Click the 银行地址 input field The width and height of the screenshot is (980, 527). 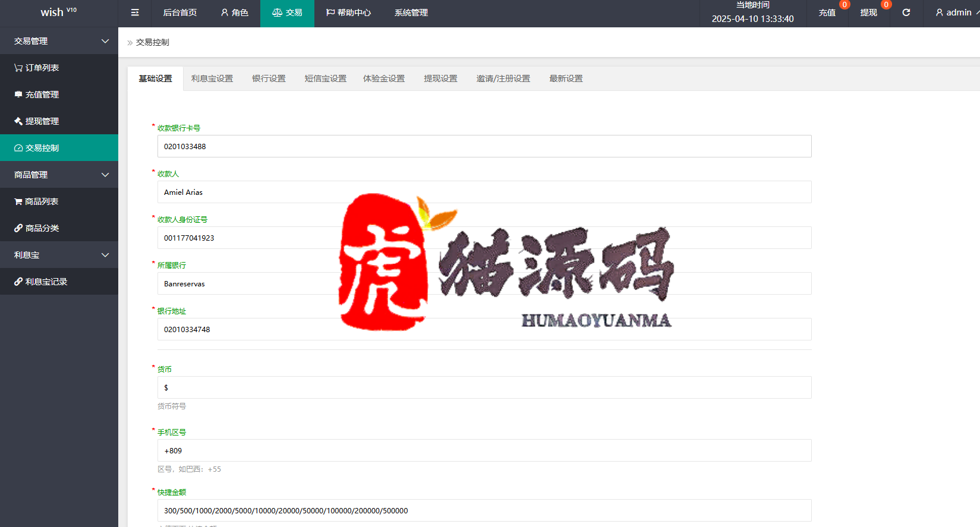tap(484, 329)
